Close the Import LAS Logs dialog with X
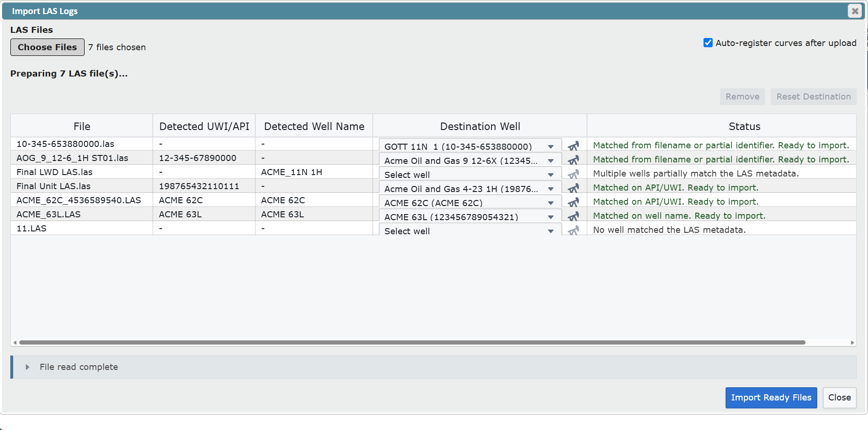 [x=855, y=11]
